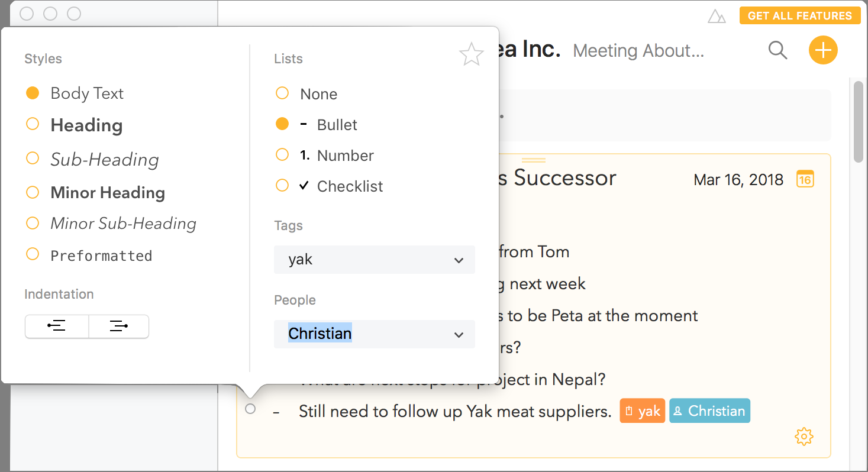Choose the Checklist list option
The height and width of the screenshot is (472, 868).
click(x=282, y=186)
